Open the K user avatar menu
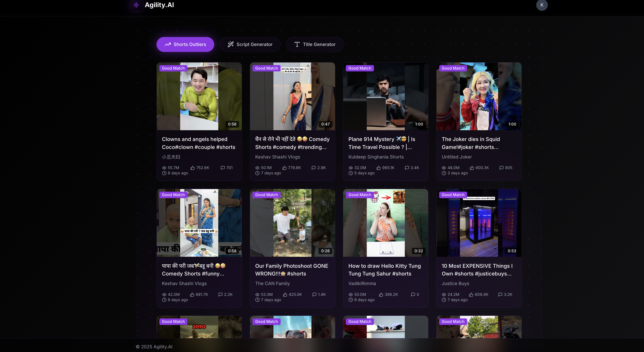This screenshot has height=352, width=644. coord(542,5)
